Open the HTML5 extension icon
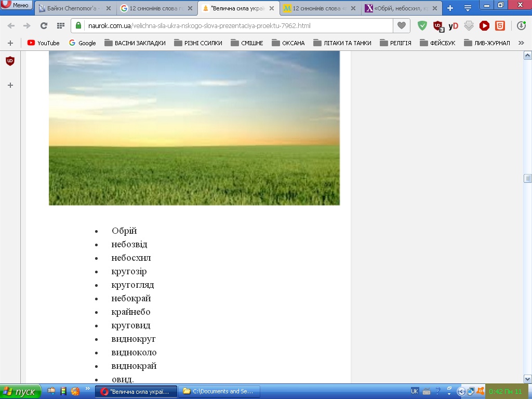This screenshot has width=532, height=399. pos(500,26)
